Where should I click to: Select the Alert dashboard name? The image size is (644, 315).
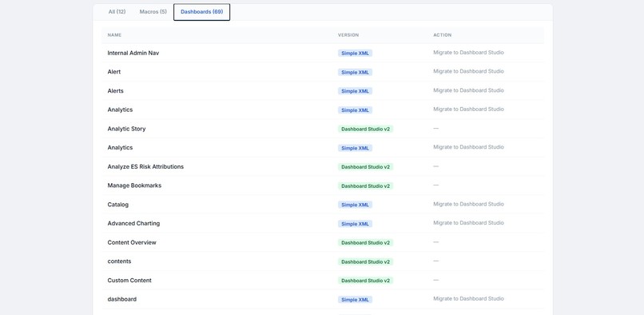(114, 72)
